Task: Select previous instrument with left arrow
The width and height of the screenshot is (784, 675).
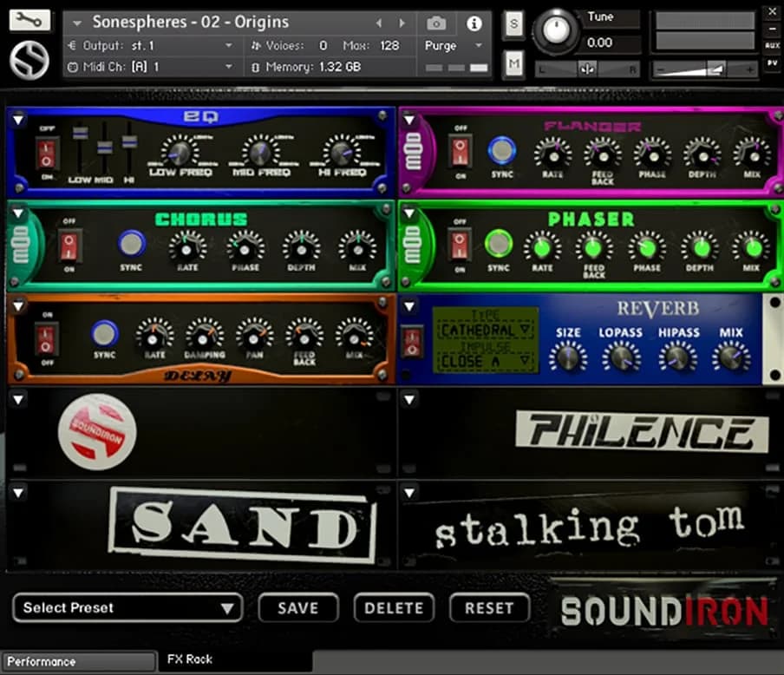Action: 379,23
